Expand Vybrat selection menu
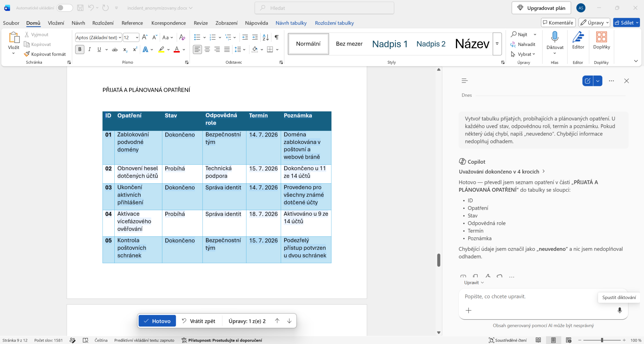Image resolution: width=644 pixels, height=344 pixels. tap(523, 54)
